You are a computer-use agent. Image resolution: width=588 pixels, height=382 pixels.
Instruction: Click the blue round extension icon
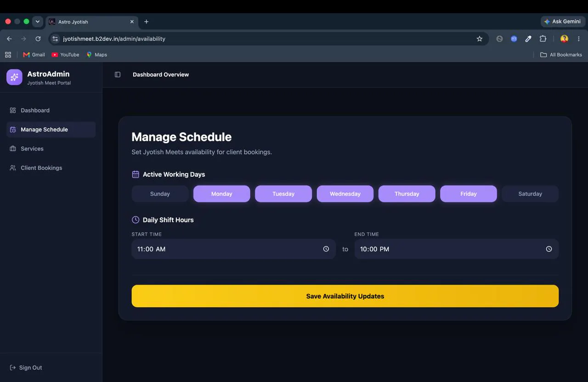click(514, 39)
